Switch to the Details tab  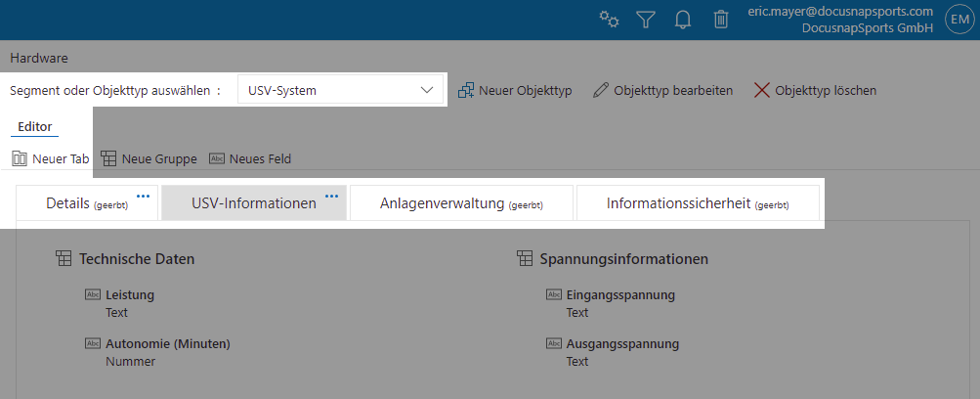click(x=87, y=202)
